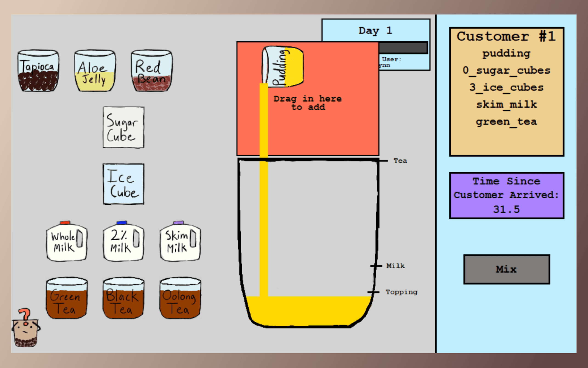This screenshot has width=588, height=368.
Task: Click the '3_ice_cubes' order line
Action: [x=506, y=88]
